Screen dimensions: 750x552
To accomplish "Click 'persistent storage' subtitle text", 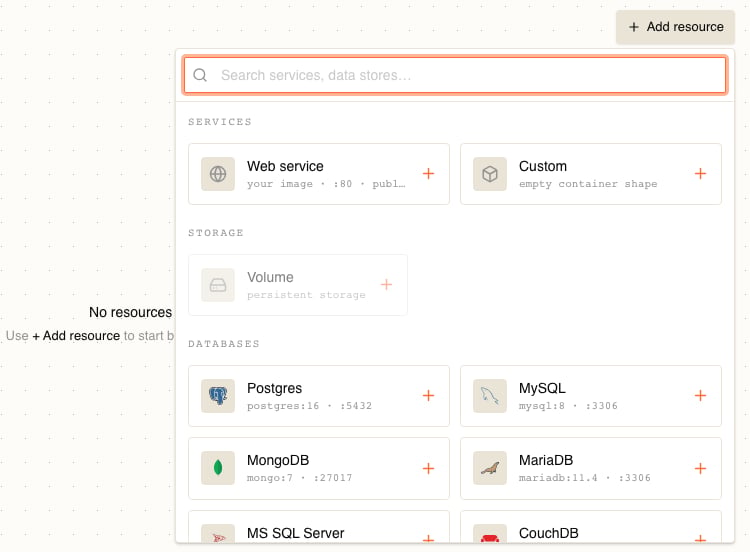I will click(x=306, y=295).
